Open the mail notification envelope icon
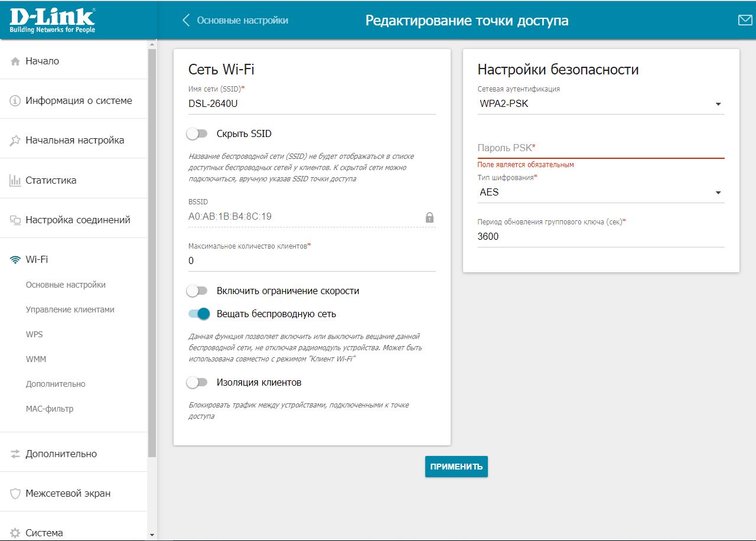Screen dimensions: 756x541 tap(745, 20)
